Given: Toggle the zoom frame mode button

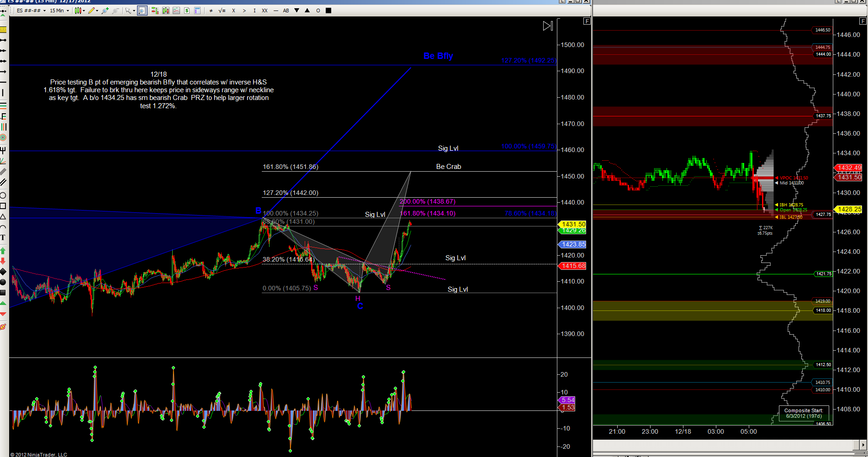Looking at the screenshot, I should (142, 11).
